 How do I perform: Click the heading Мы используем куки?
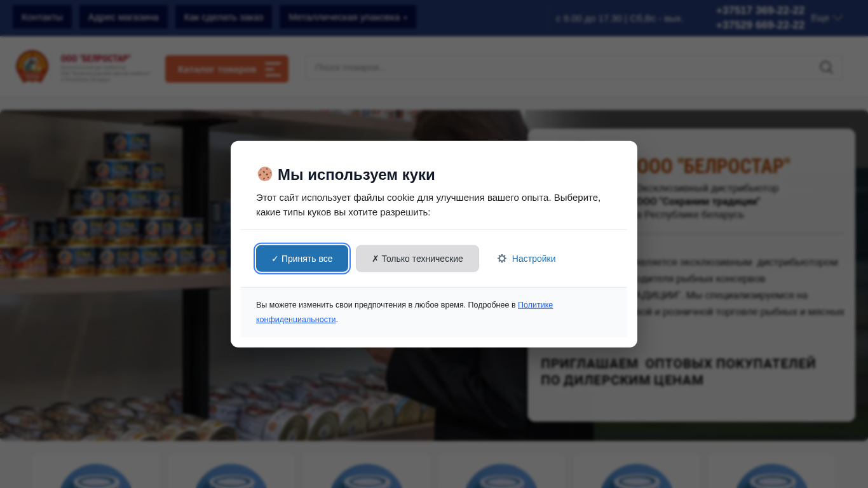[x=356, y=175]
